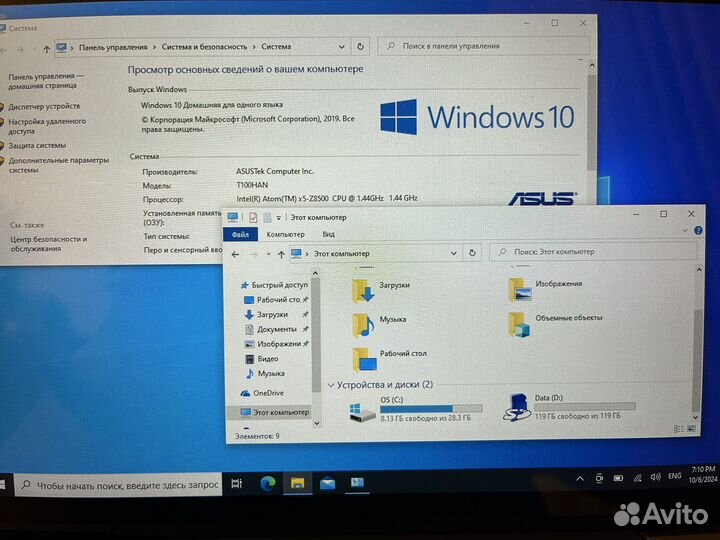The width and height of the screenshot is (720, 540).
Task: Select Изображения in the navigation pane
Action: coord(276,344)
